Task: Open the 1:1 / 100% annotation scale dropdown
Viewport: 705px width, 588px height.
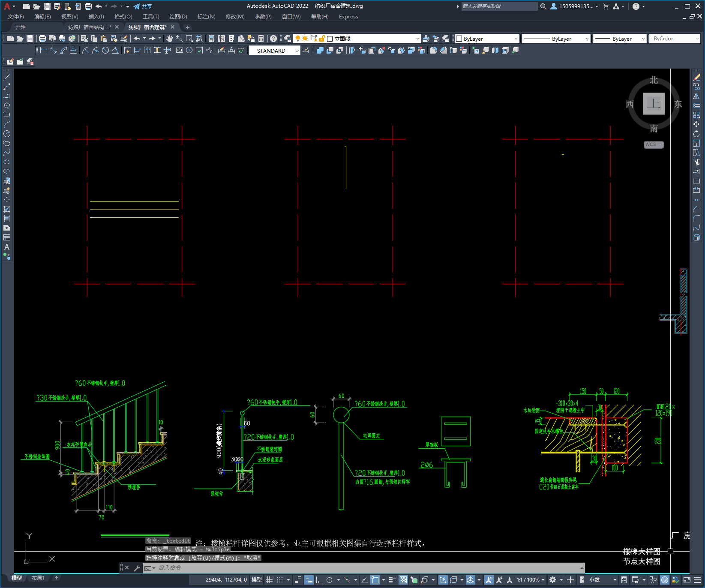Action: click(x=531, y=580)
